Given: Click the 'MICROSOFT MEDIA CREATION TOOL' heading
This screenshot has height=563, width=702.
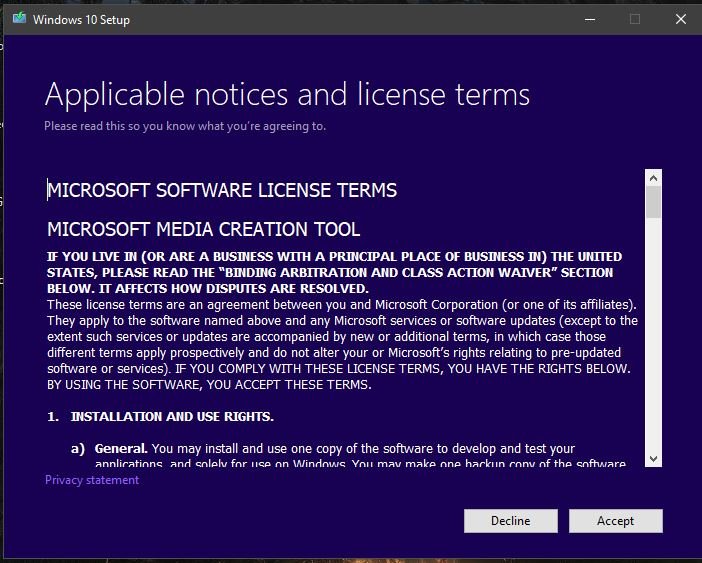Looking at the screenshot, I should 204,229.
